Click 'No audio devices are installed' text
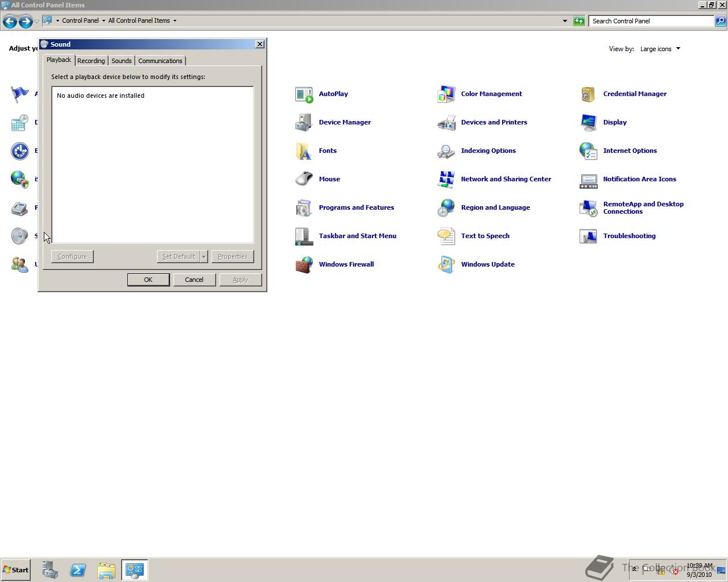The width and height of the screenshot is (728, 582). coord(101,95)
